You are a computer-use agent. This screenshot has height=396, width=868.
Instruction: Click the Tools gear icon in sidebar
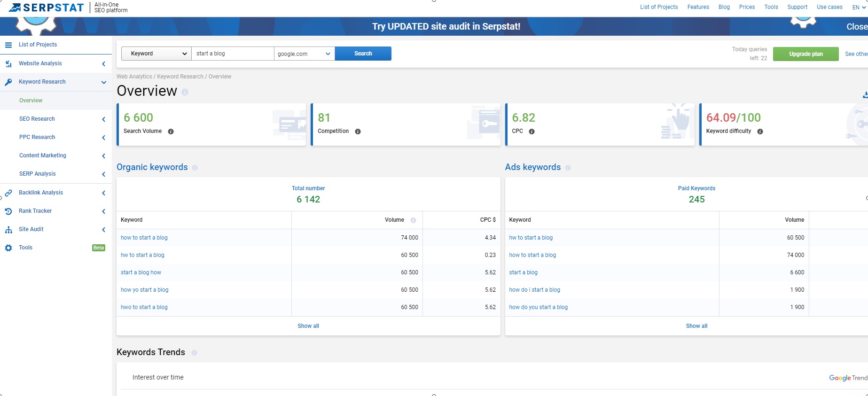pyautogui.click(x=8, y=248)
